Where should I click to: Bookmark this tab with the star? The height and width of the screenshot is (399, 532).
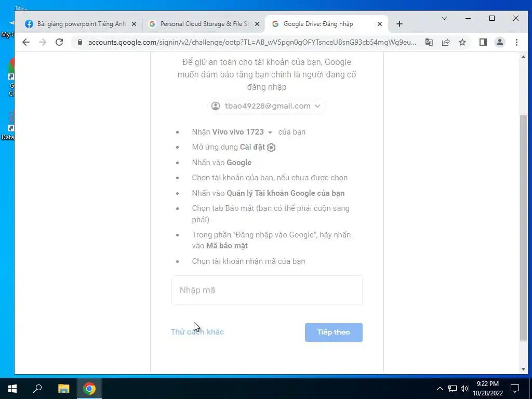pos(462,42)
